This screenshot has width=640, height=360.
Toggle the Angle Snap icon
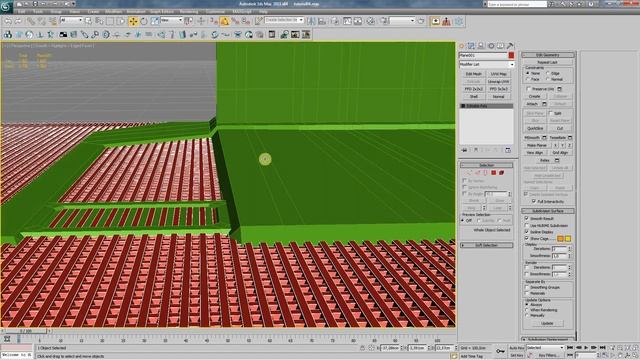[x=224, y=21]
